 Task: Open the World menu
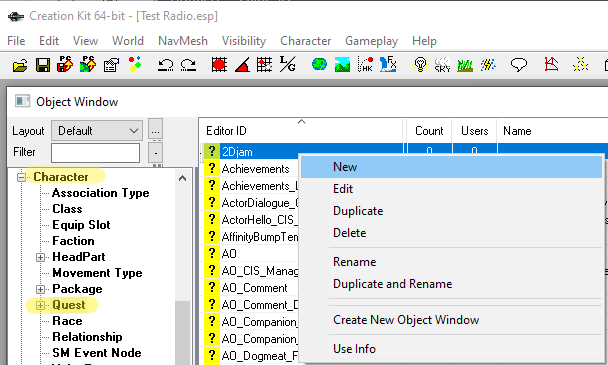coord(128,41)
